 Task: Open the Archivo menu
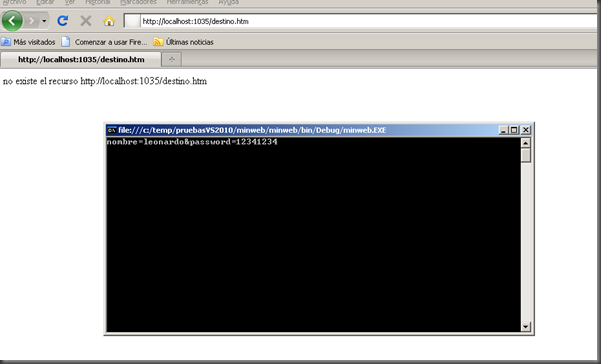click(x=15, y=2)
